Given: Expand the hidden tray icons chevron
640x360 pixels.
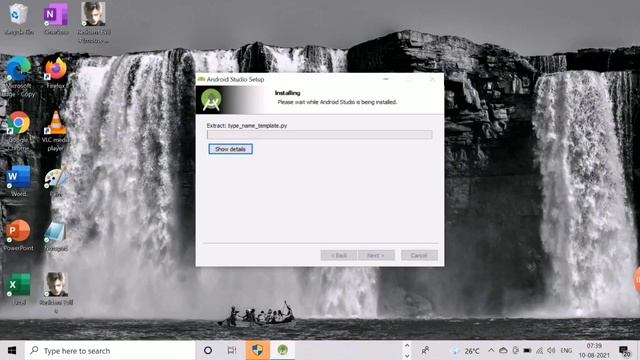Looking at the screenshot, I should click(491, 351).
